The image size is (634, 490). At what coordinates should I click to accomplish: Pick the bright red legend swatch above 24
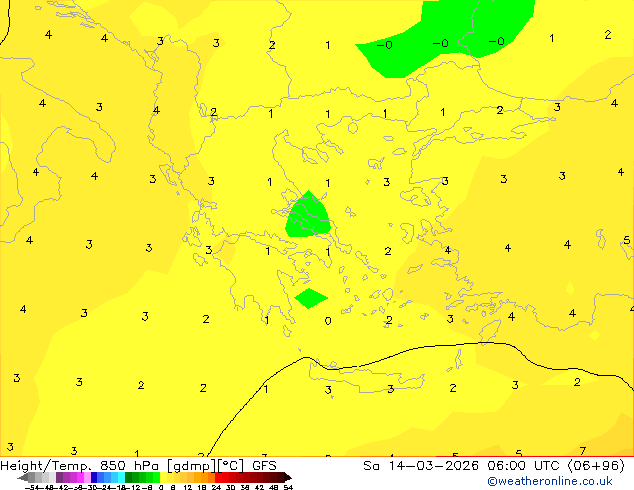218,478
